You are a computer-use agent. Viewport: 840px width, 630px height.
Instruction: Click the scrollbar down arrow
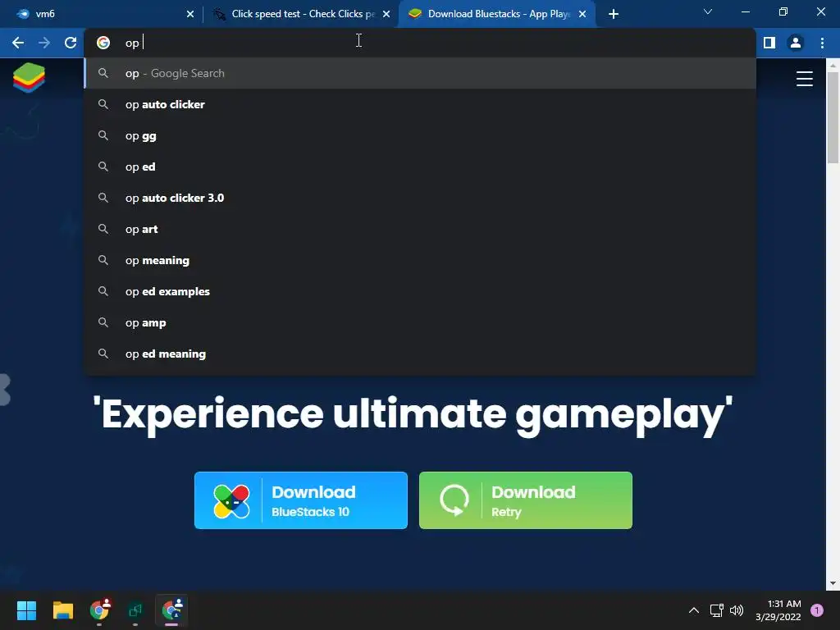click(833, 583)
